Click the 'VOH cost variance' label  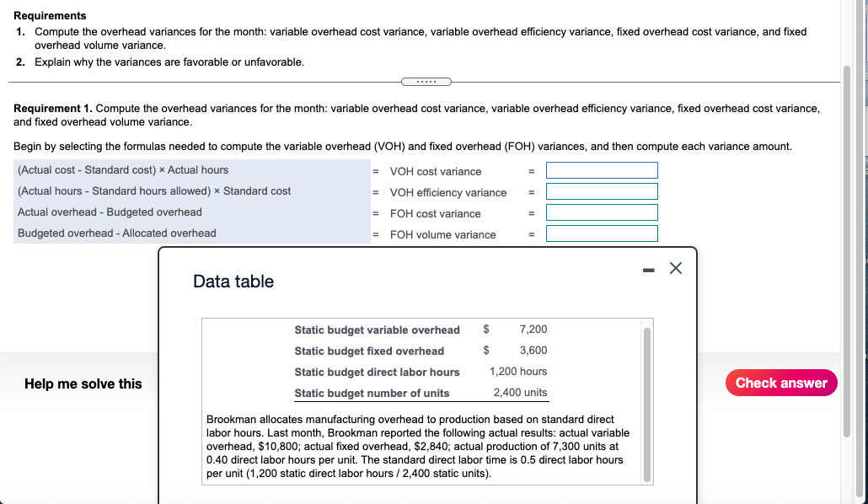(x=436, y=172)
